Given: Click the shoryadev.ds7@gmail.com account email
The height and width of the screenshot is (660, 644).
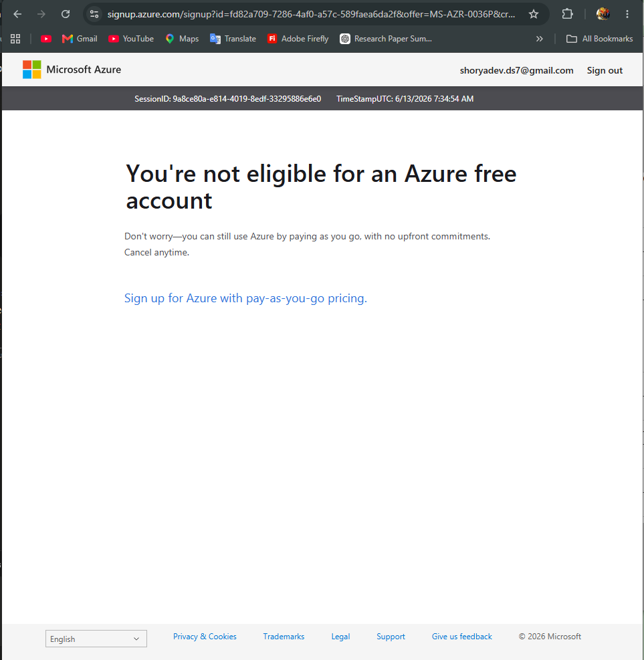Looking at the screenshot, I should pyautogui.click(x=516, y=70).
